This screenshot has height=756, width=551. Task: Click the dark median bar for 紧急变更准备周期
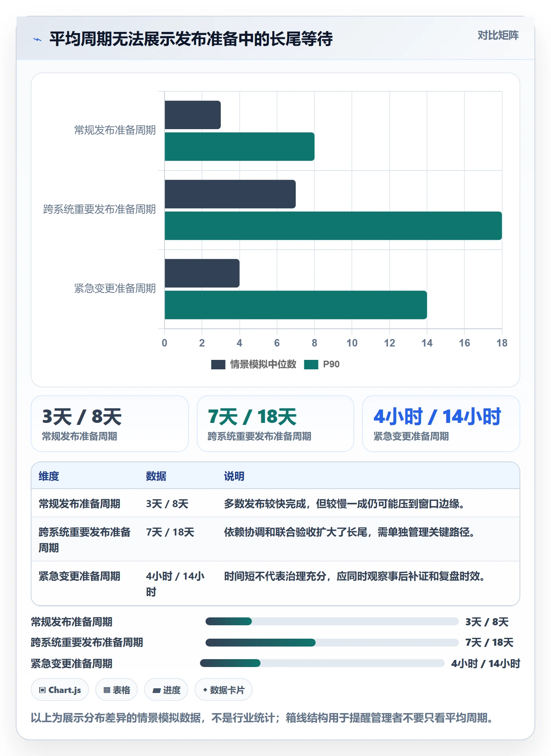(x=202, y=273)
